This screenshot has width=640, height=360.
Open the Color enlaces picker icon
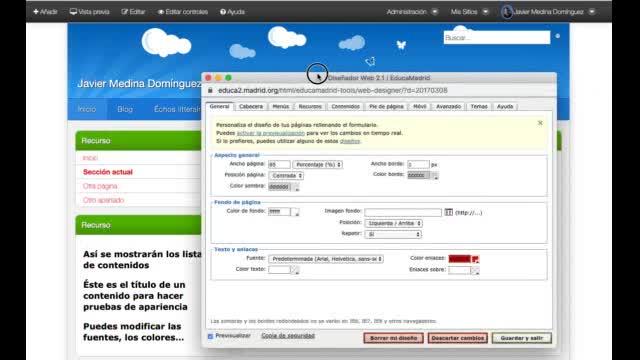coord(476,259)
